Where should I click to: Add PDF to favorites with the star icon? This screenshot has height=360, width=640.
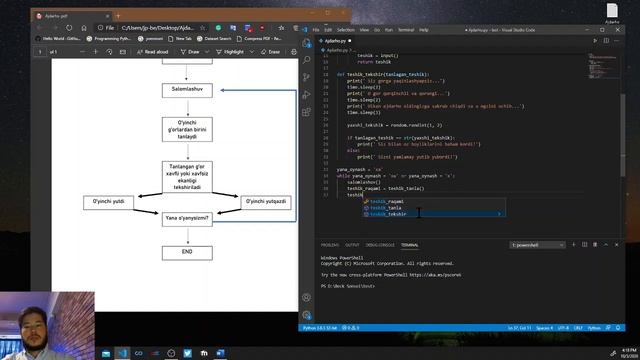point(202,28)
